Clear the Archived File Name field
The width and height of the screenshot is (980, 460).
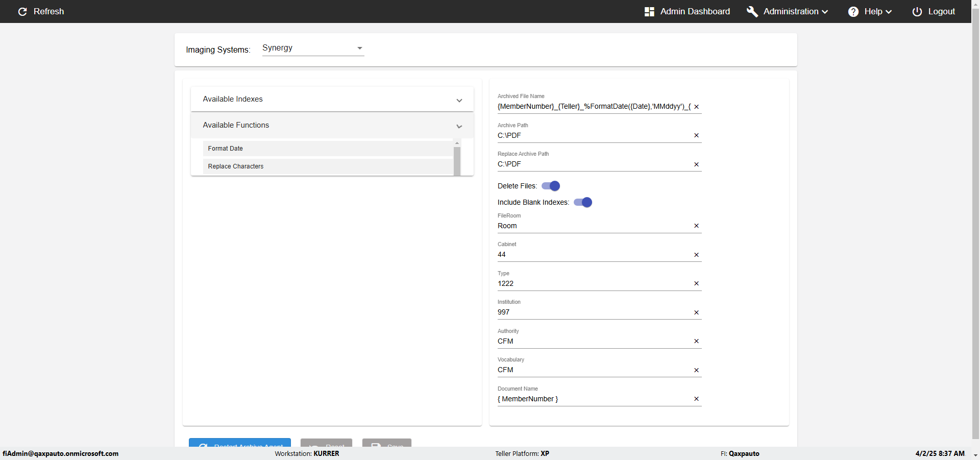pyautogui.click(x=696, y=107)
